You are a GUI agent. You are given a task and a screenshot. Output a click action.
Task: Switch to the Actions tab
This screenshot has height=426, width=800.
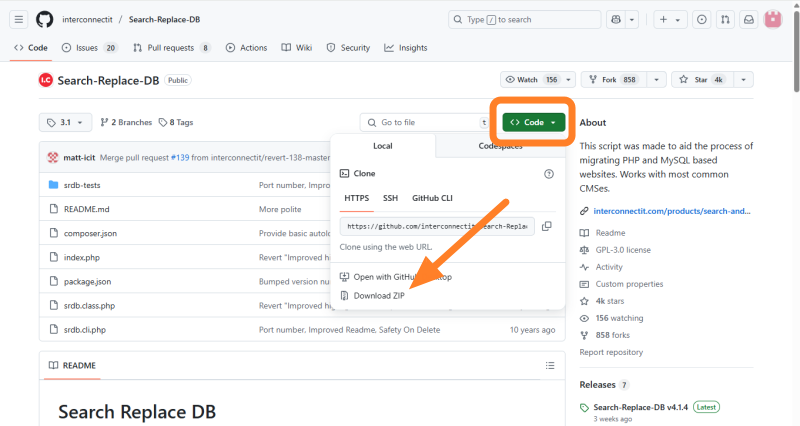pyautogui.click(x=246, y=47)
